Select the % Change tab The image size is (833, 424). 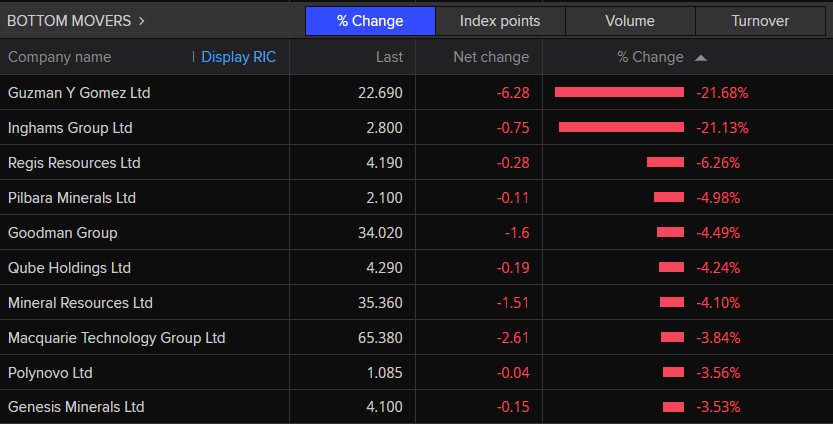point(370,21)
